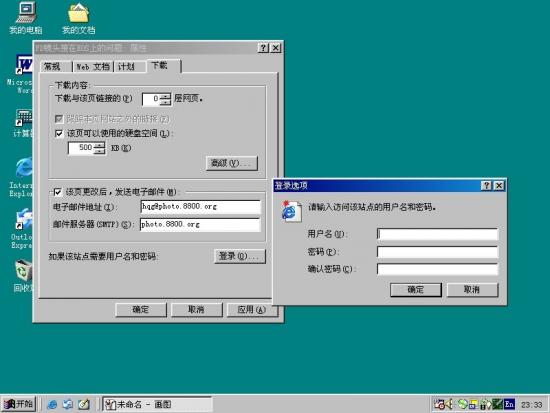
Task: Toggle send e-mail when page changes checkbox
Action: (58, 192)
